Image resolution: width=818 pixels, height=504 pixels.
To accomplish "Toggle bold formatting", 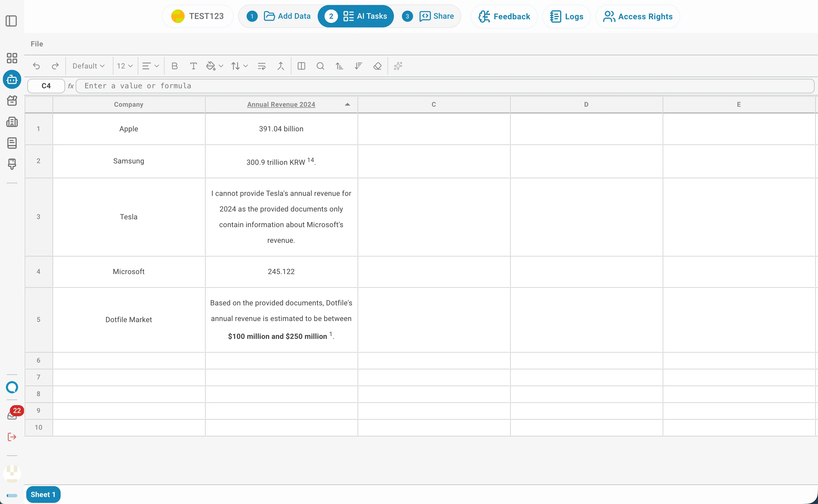I will 174,66.
